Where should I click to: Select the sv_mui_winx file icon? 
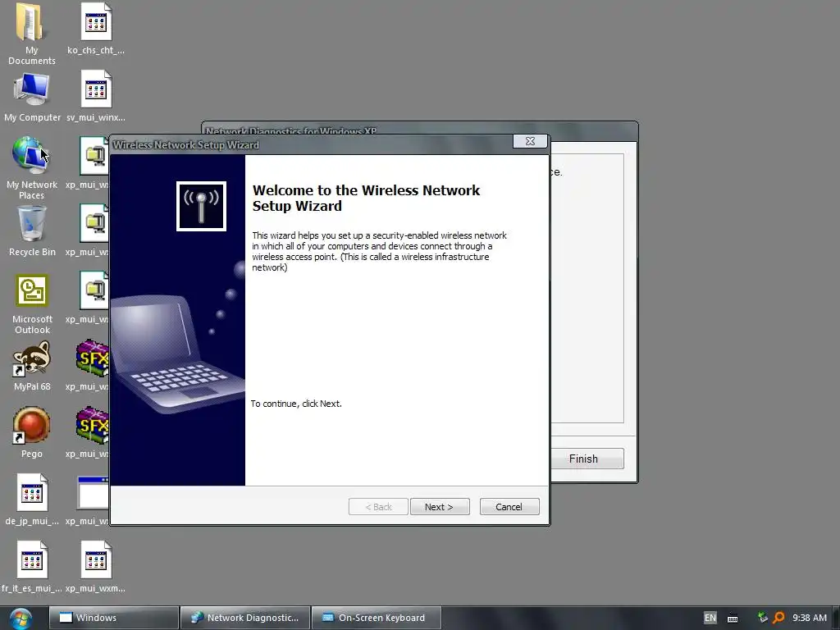click(x=97, y=89)
